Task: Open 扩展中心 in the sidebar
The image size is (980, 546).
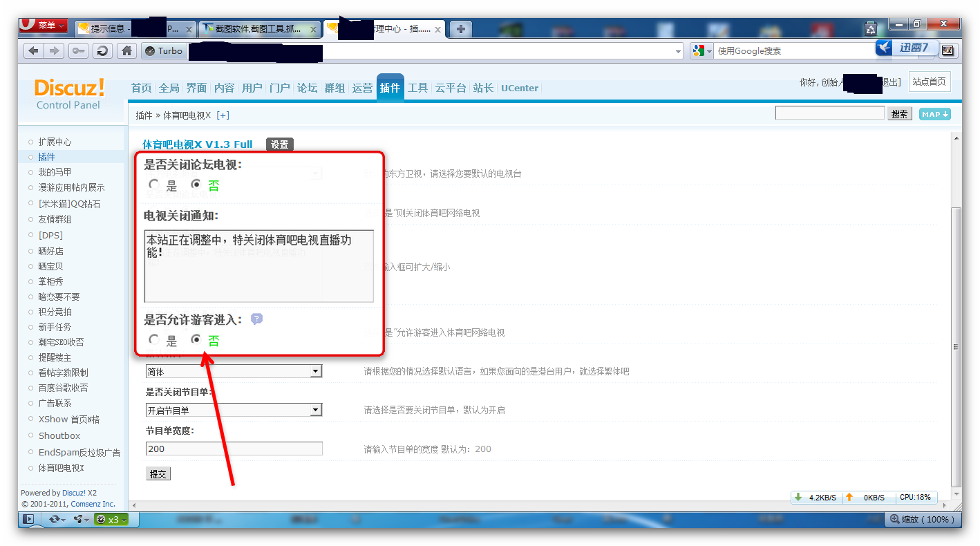Action: [55, 142]
